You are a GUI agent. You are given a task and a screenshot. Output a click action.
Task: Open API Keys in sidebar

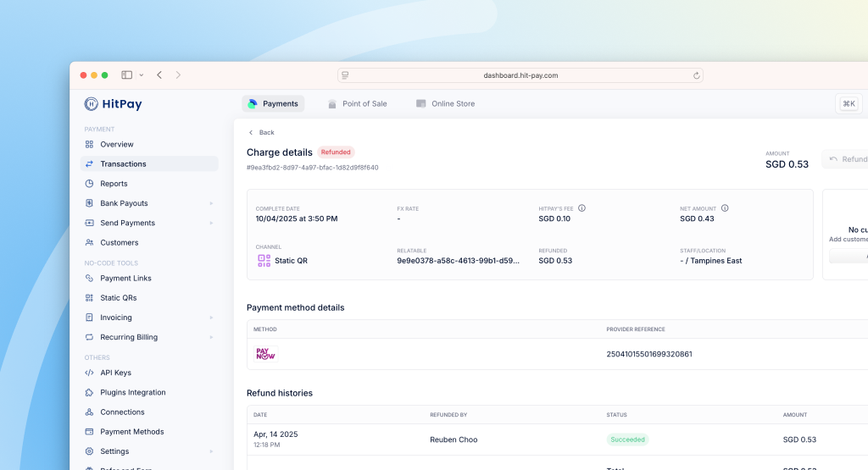pos(149,373)
